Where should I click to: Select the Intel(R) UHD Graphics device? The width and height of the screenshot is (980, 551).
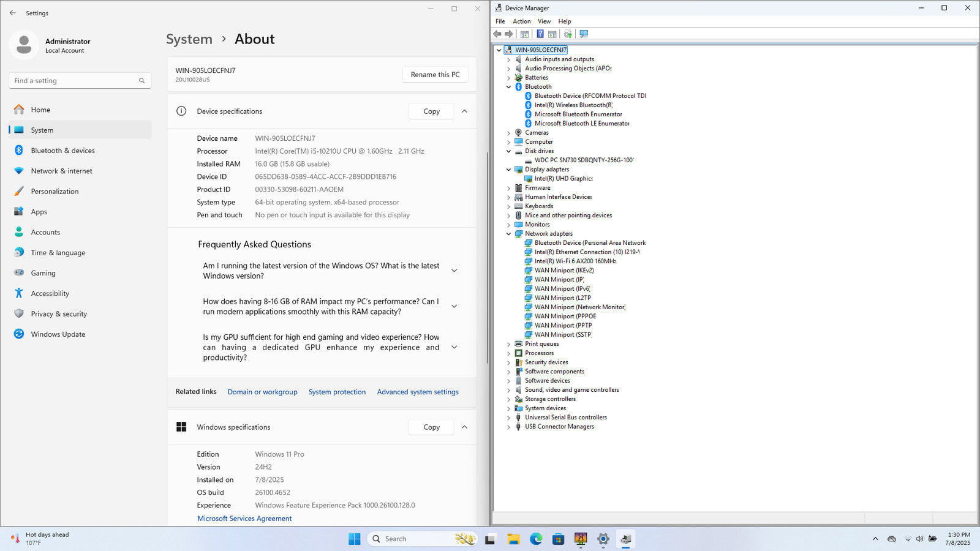563,179
